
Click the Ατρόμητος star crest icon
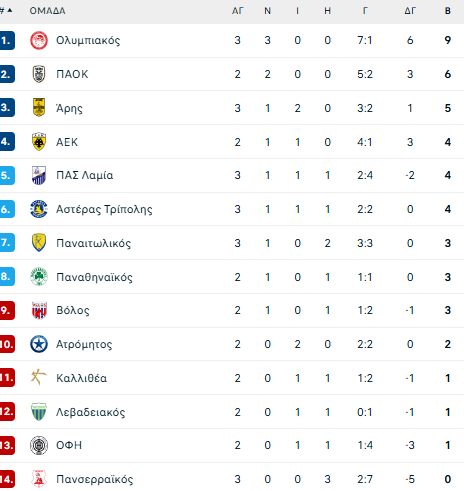[39, 344]
